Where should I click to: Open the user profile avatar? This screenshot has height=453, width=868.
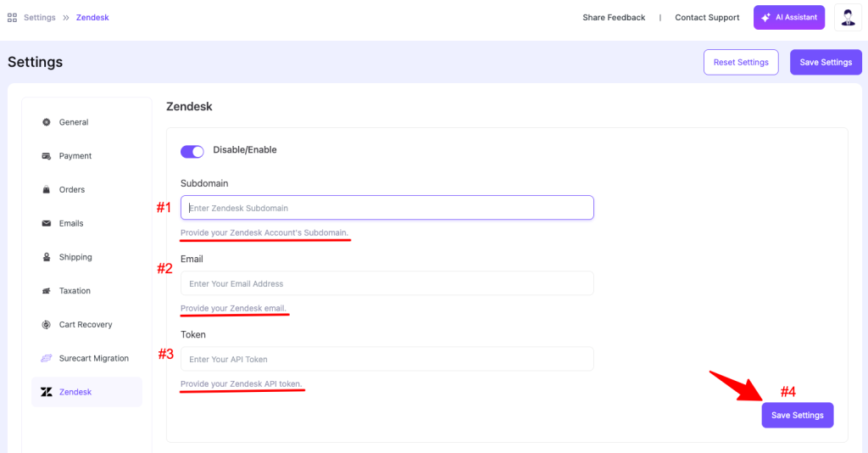tap(848, 18)
